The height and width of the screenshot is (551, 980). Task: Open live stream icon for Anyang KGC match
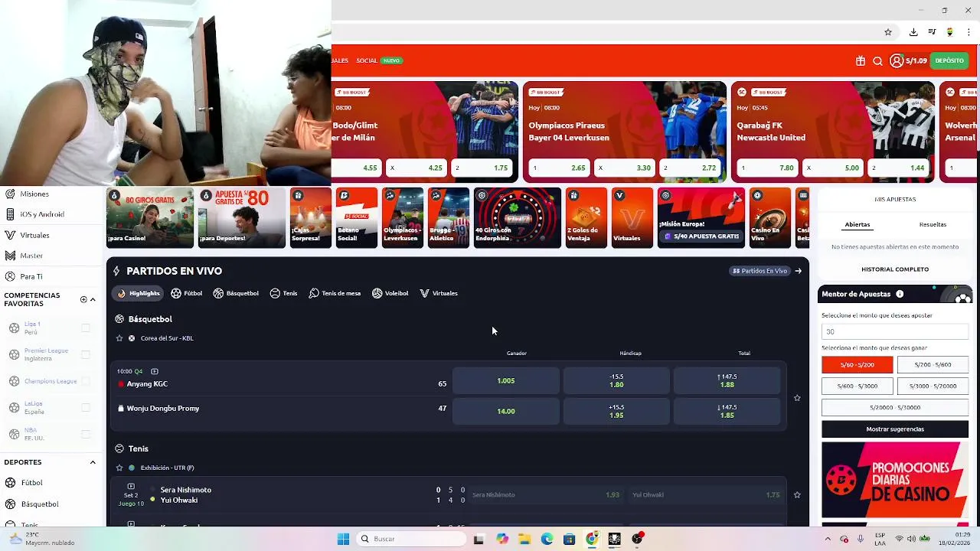tap(155, 371)
